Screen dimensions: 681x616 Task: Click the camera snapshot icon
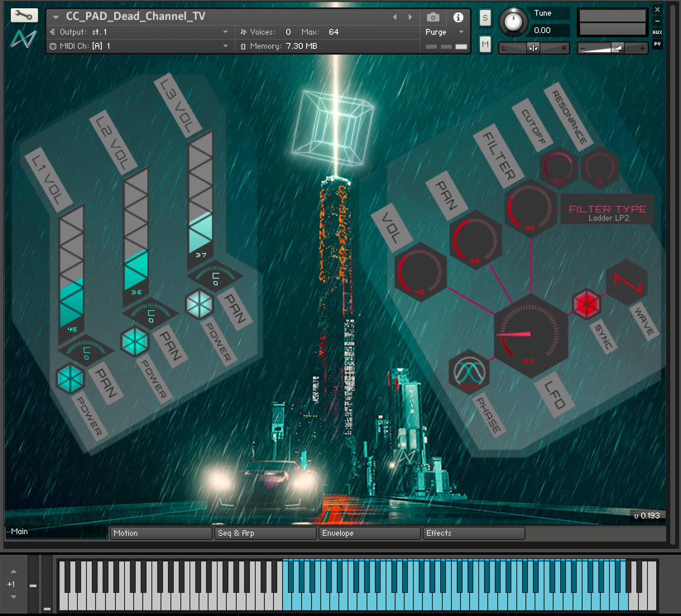point(433,17)
